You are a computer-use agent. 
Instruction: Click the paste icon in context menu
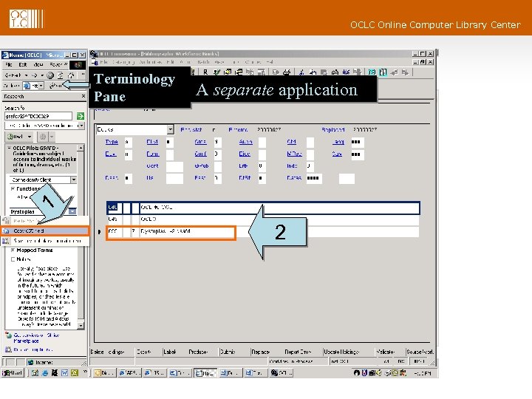pyautogui.click(x=6, y=221)
